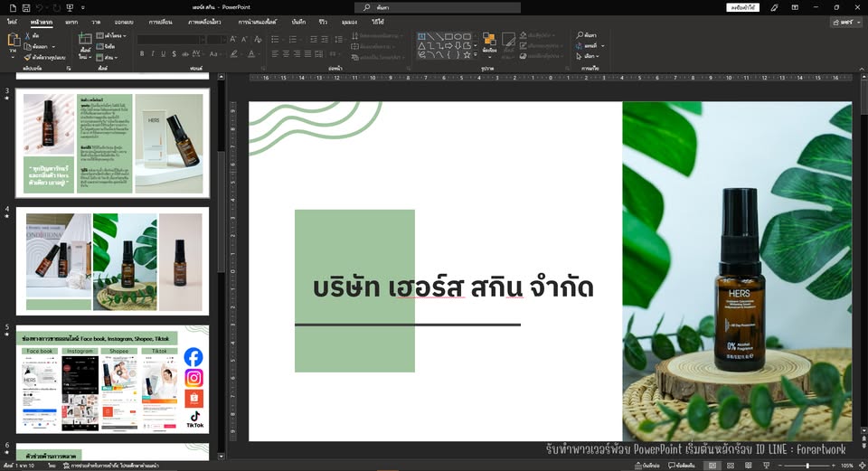This screenshot has width=868, height=471.
Task: Click the New file icon in title bar
Action: click(13, 8)
